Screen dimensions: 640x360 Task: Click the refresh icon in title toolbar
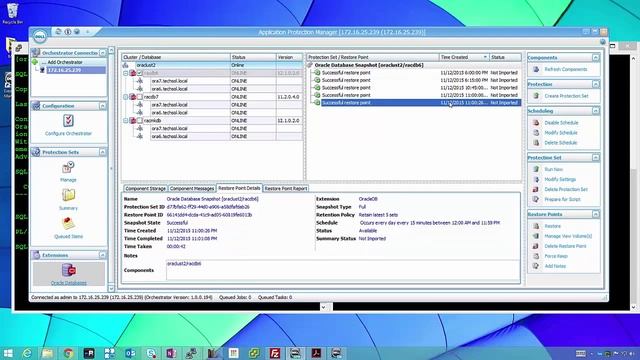coord(58,31)
